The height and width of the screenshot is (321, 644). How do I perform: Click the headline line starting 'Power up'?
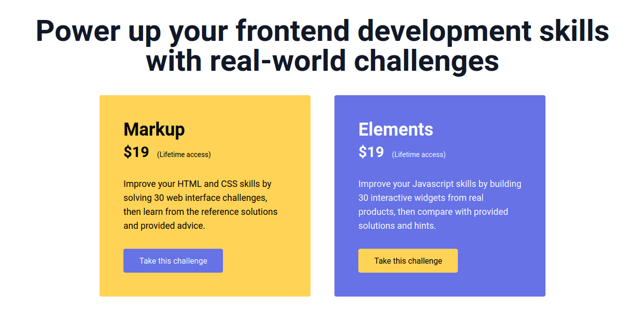[x=322, y=31]
